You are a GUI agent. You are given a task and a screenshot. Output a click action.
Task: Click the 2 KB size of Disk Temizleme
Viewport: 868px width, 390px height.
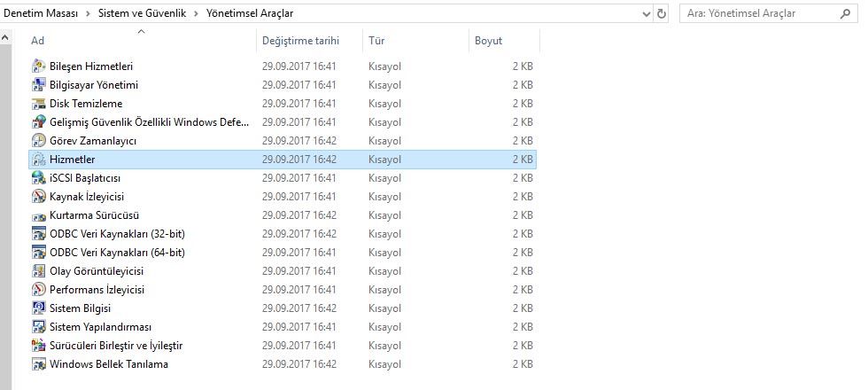pos(523,104)
